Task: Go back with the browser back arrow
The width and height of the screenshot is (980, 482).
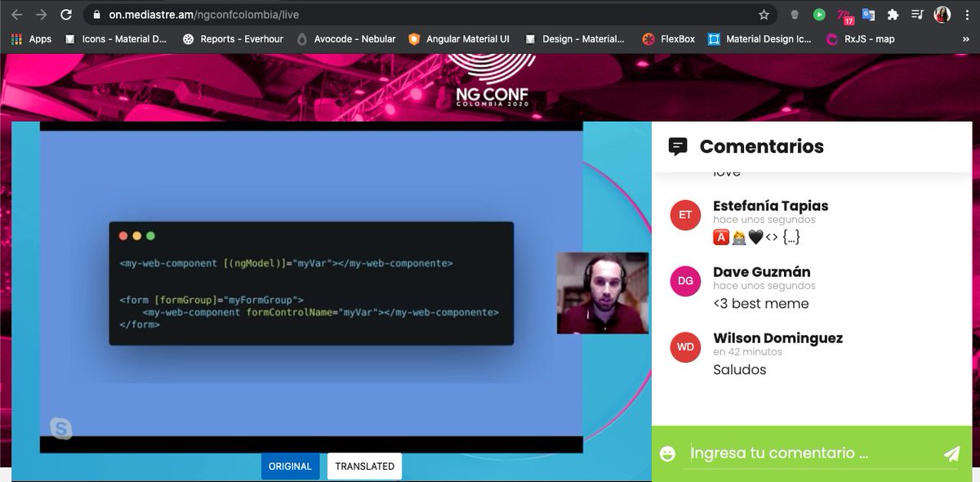Action: 16,15
